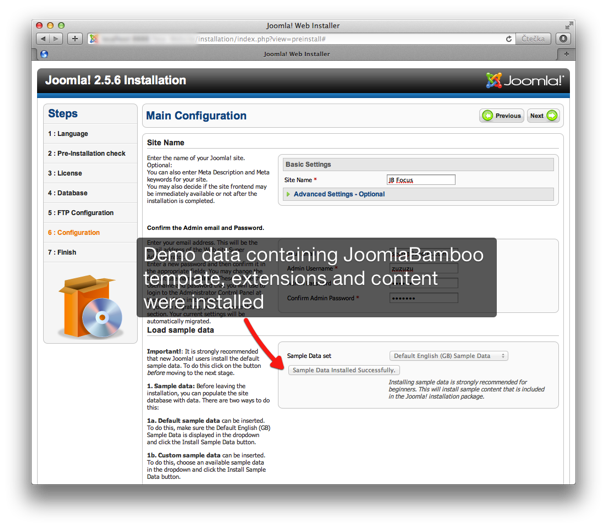The image size is (607, 528).
Task: Select step 3: License
Action: click(65, 173)
